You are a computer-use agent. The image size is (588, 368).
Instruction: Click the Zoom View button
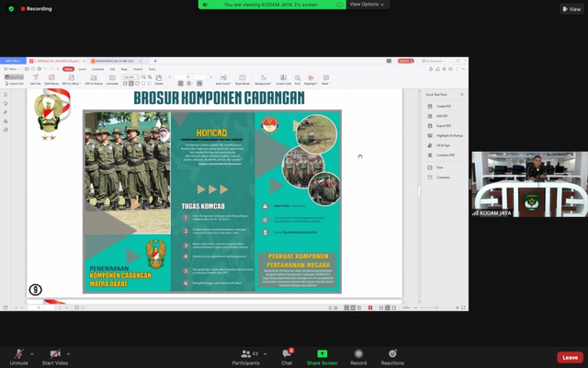click(x=571, y=9)
